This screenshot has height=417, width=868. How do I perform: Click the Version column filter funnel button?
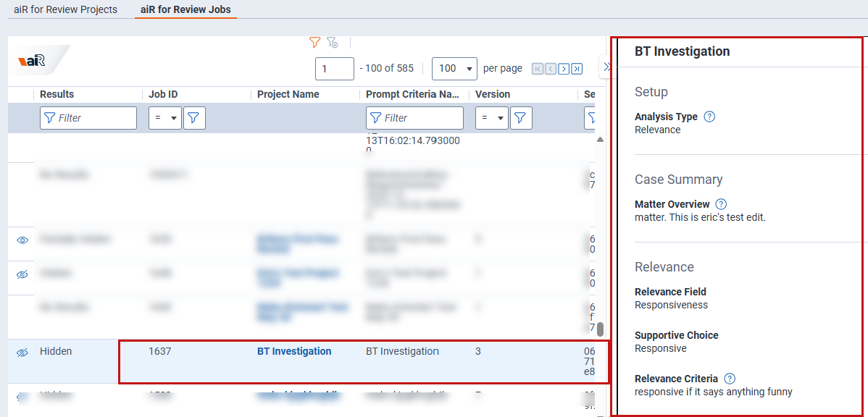[x=521, y=118]
